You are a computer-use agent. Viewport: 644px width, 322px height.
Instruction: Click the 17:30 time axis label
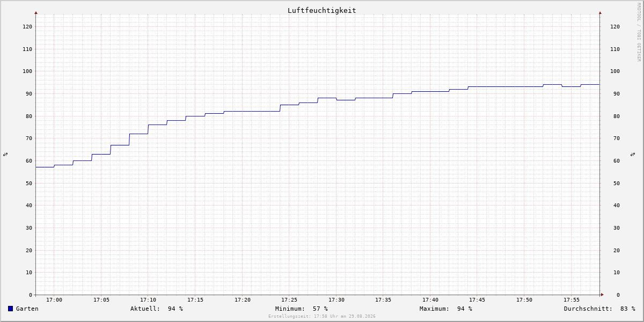point(336,300)
